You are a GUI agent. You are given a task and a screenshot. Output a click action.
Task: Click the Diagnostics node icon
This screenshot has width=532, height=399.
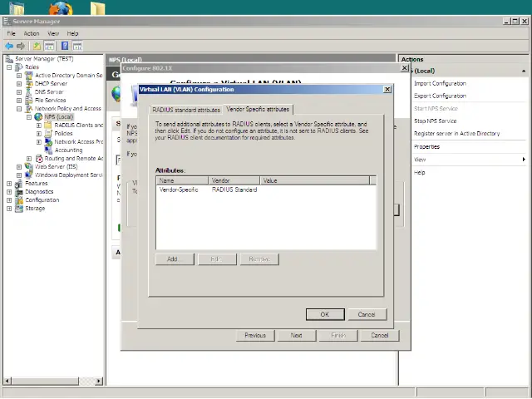(19, 192)
